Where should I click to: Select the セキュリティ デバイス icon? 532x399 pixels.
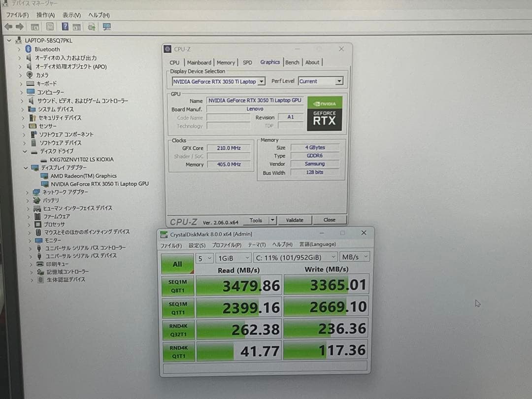click(x=33, y=118)
